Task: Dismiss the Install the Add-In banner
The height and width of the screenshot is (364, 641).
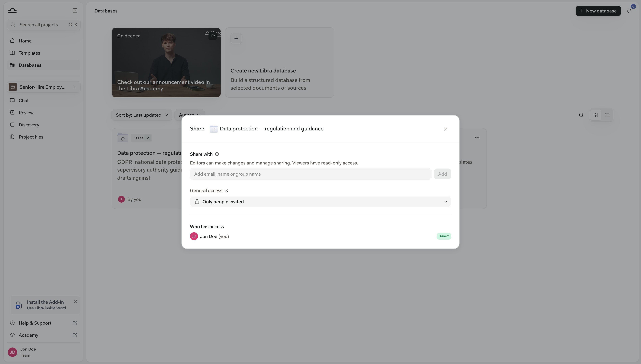Action: 75,302
